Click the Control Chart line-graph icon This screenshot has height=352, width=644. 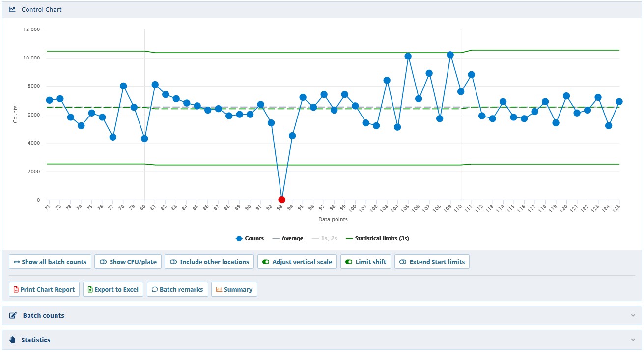pos(12,9)
